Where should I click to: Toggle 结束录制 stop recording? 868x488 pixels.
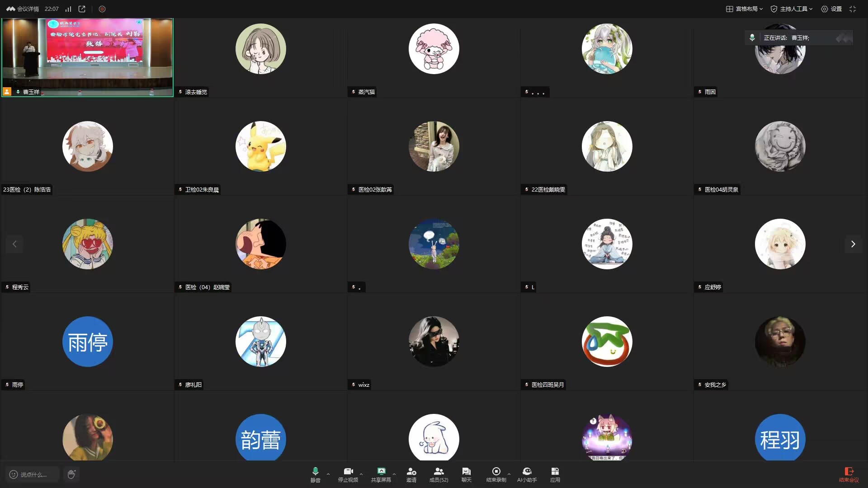point(496,474)
